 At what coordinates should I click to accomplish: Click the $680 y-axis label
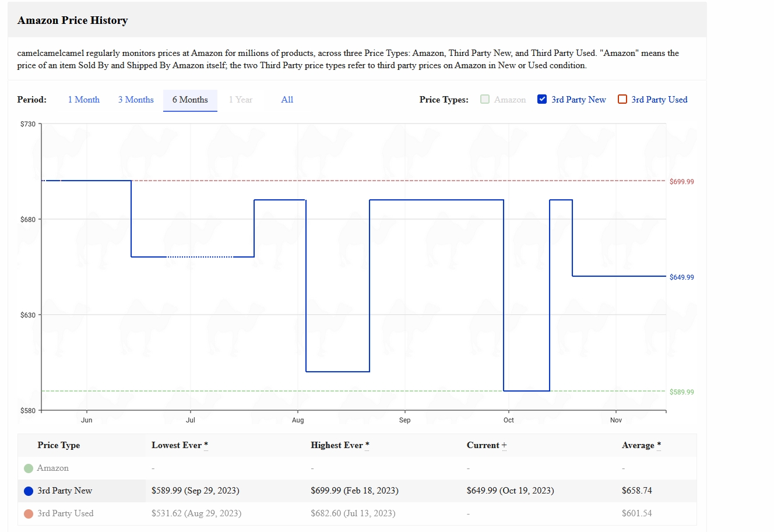(28, 220)
